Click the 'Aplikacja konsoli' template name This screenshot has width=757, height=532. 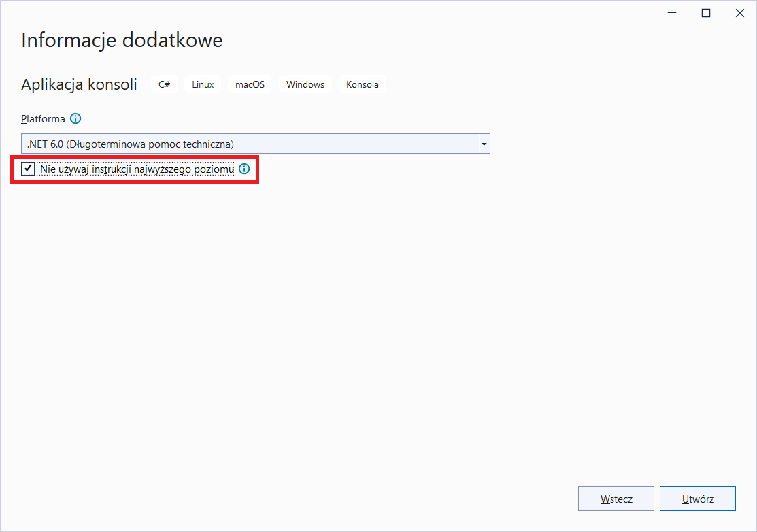[x=79, y=84]
